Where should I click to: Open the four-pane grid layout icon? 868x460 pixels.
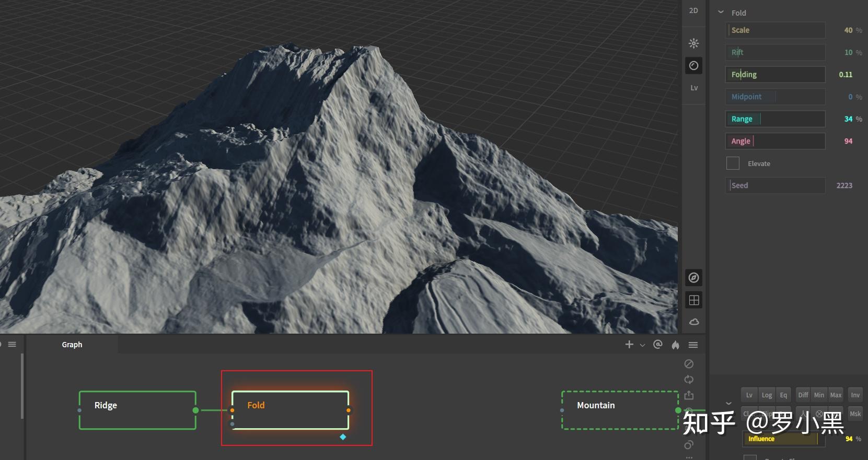(x=693, y=300)
